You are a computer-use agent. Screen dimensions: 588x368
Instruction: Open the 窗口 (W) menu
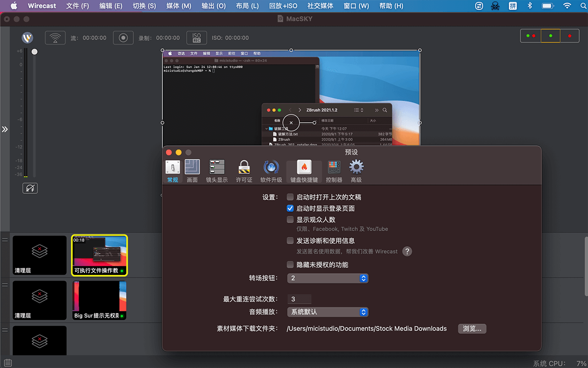coord(356,6)
